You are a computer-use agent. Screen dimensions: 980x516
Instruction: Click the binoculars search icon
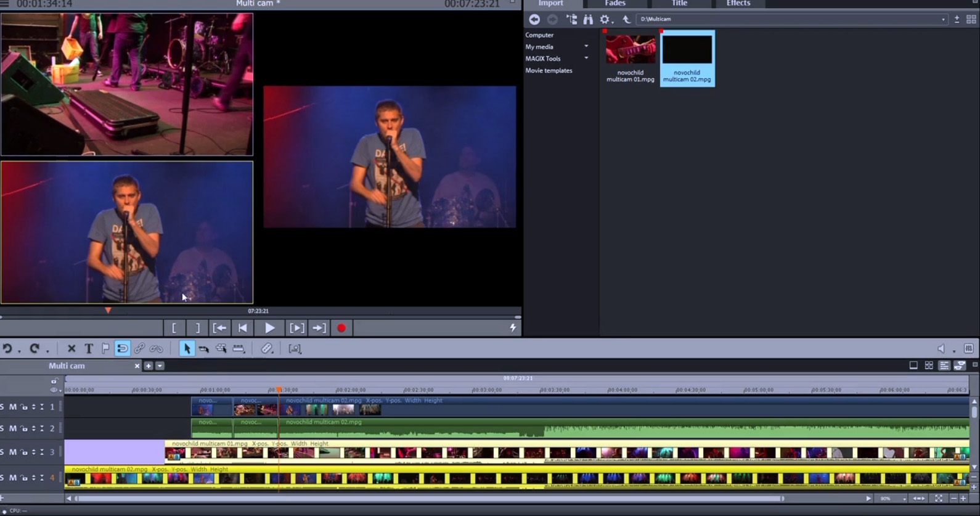(x=588, y=20)
